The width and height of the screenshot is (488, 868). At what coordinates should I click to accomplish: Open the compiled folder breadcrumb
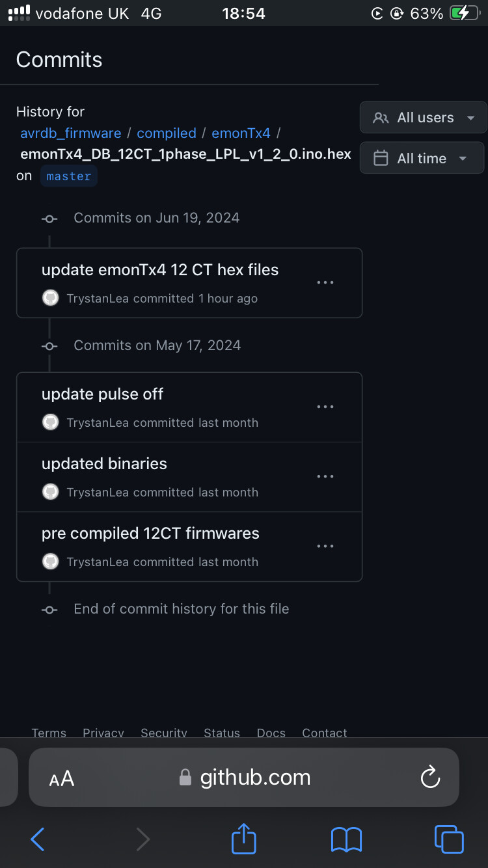click(167, 133)
